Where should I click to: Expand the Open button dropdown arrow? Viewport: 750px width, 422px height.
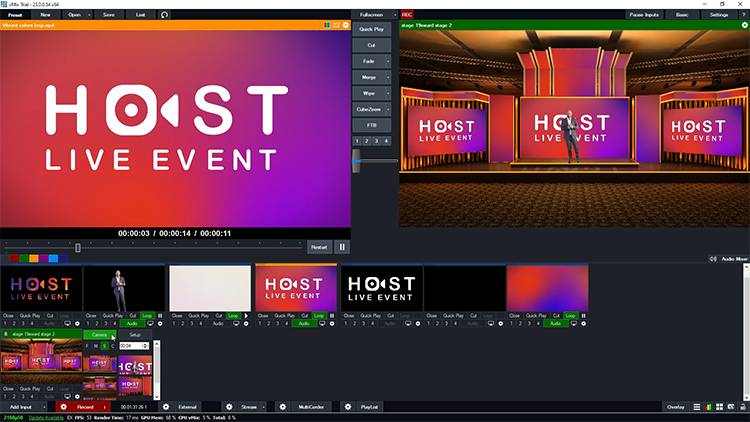pyautogui.click(x=88, y=15)
